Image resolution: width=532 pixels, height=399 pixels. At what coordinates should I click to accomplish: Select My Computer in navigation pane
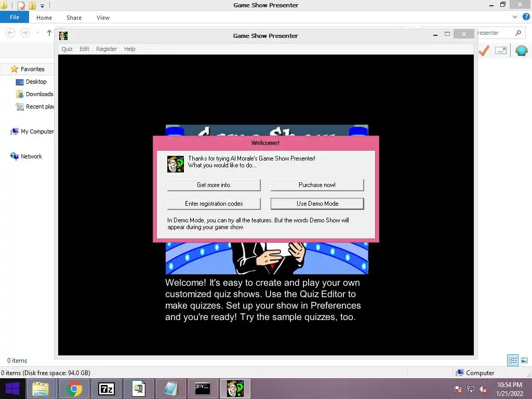click(32, 131)
